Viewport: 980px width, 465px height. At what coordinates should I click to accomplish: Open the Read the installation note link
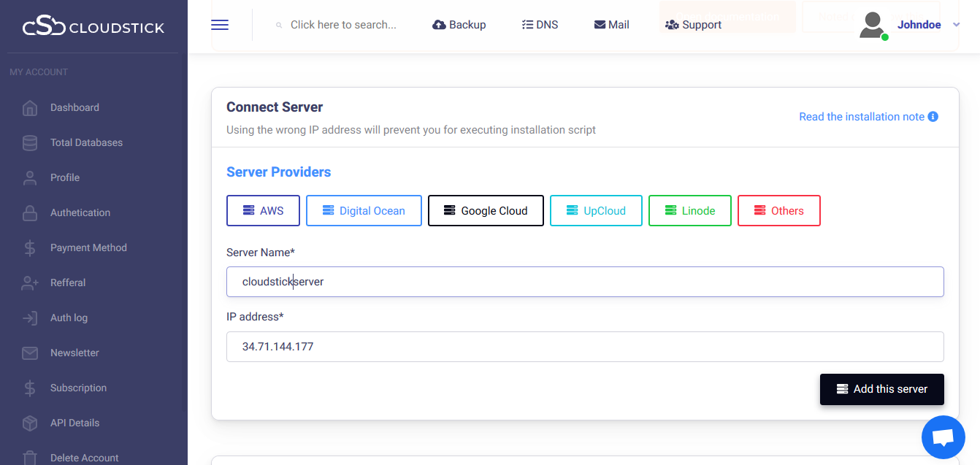(x=862, y=117)
